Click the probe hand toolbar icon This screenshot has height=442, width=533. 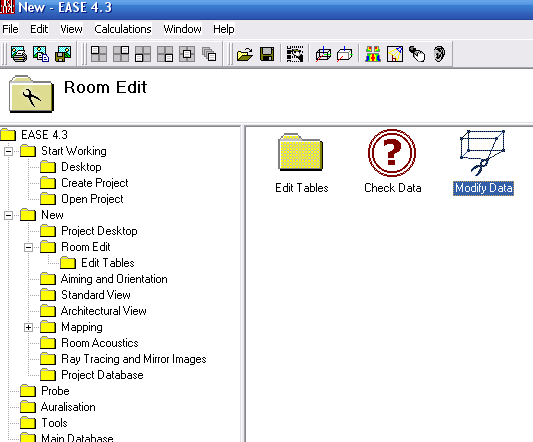click(x=417, y=54)
